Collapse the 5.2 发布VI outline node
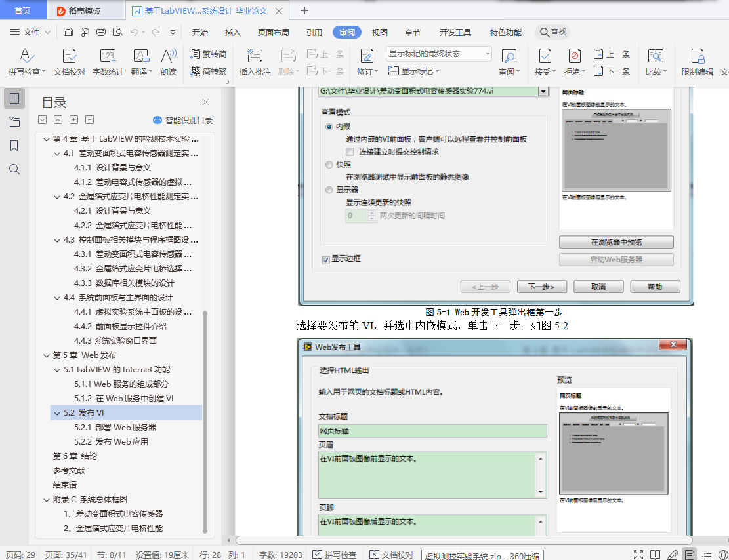 [x=57, y=413]
